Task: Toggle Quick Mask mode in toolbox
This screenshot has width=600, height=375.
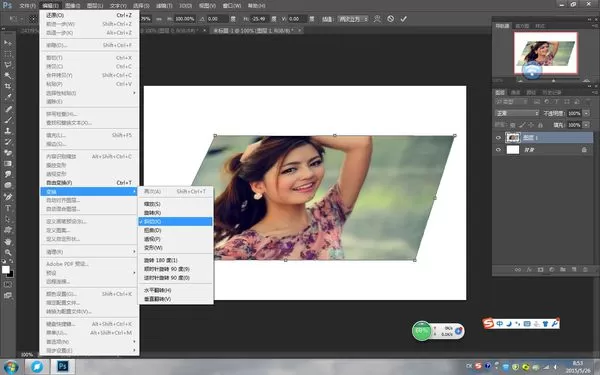Action: 8,285
